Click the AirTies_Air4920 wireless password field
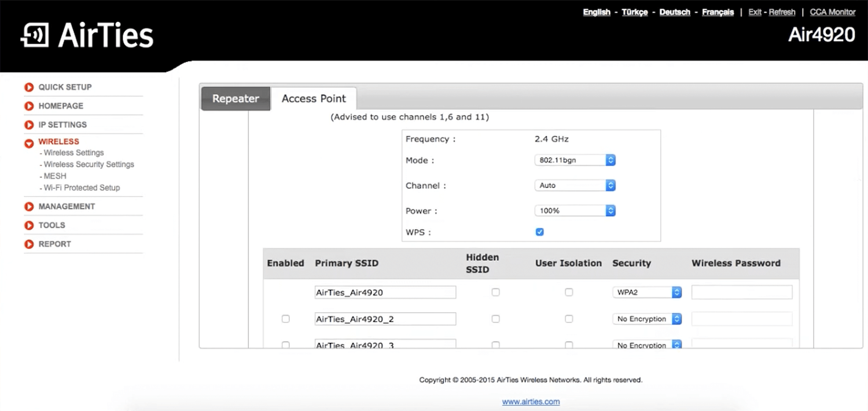The width and height of the screenshot is (868, 411). [742, 292]
